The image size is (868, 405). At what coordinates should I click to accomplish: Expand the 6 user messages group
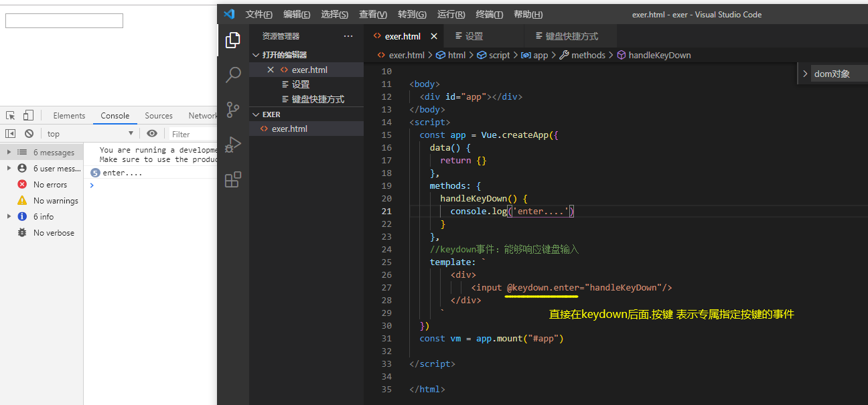(x=9, y=169)
